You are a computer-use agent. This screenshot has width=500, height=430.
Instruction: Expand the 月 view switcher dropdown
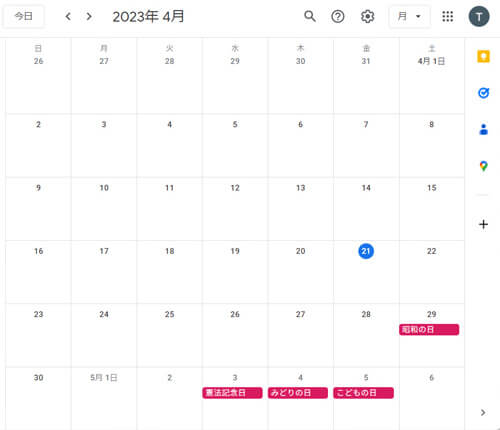pyautogui.click(x=409, y=16)
